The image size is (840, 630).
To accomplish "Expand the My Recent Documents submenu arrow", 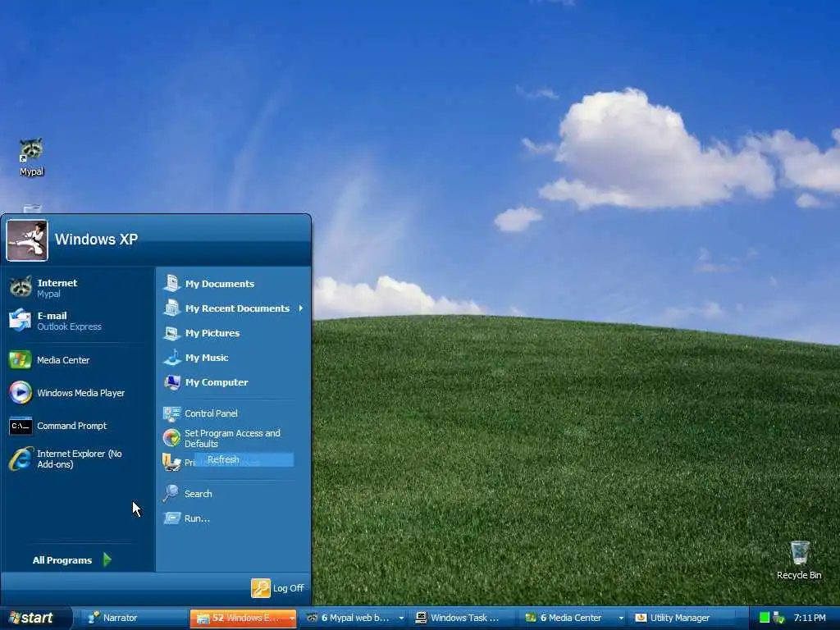I will (301, 308).
